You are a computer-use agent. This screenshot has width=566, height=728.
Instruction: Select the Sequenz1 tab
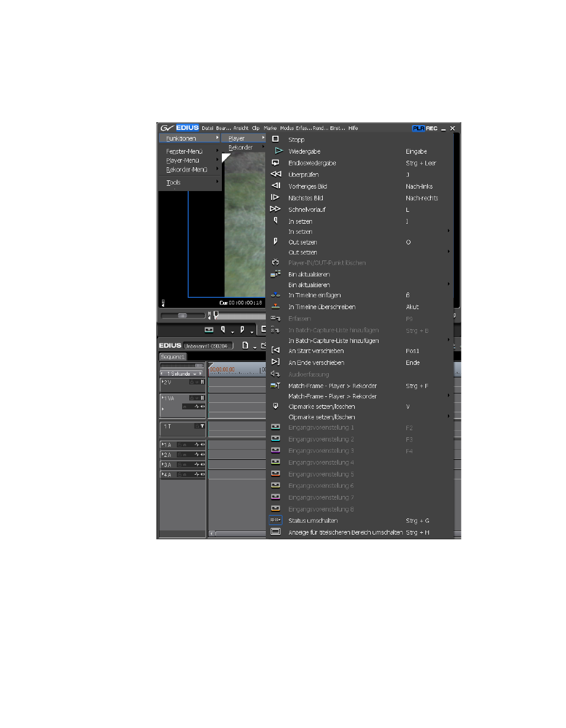[173, 357]
